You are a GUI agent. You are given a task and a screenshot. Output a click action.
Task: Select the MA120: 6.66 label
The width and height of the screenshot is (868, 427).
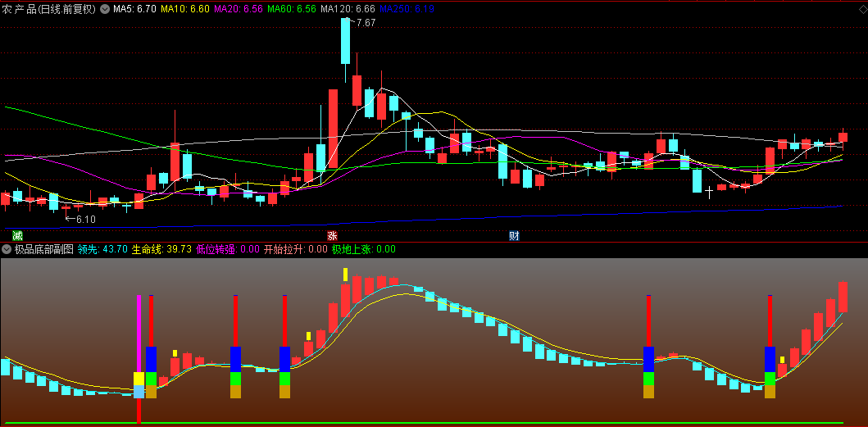[x=347, y=9]
